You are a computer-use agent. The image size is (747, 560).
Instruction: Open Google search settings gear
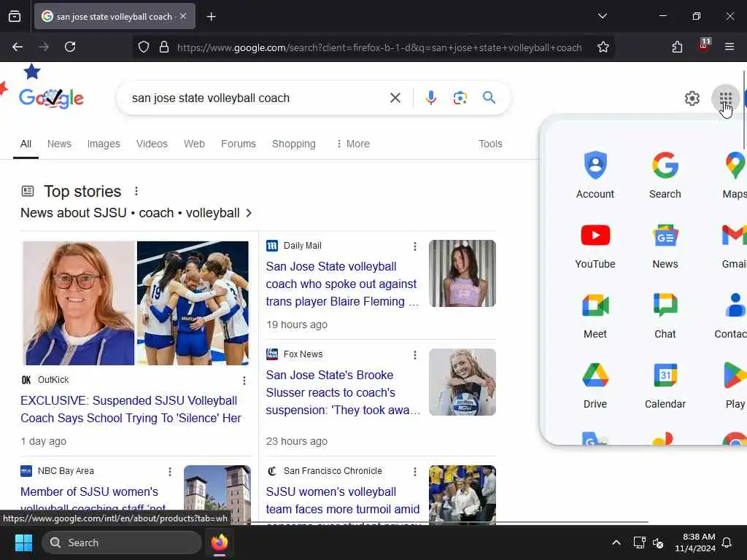point(692,98)
